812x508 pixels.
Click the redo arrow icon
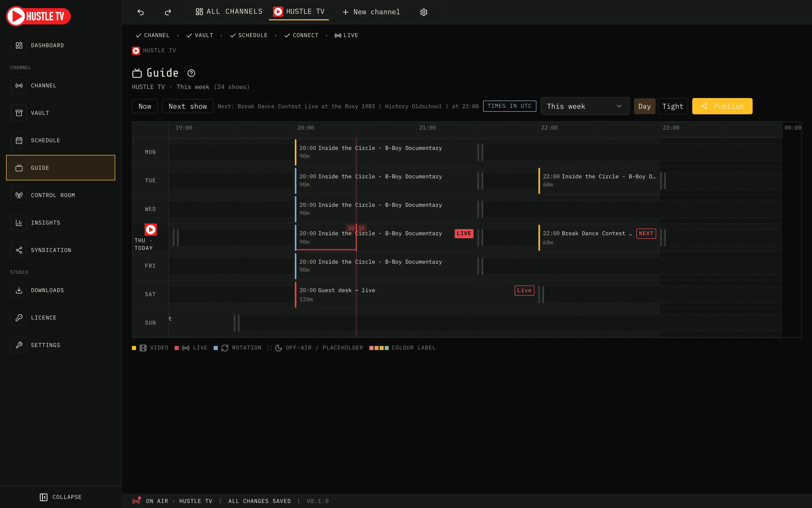pos(168,12)
